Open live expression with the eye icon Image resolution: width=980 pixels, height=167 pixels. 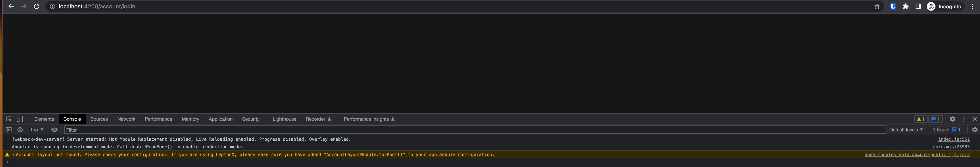(54, 130)
